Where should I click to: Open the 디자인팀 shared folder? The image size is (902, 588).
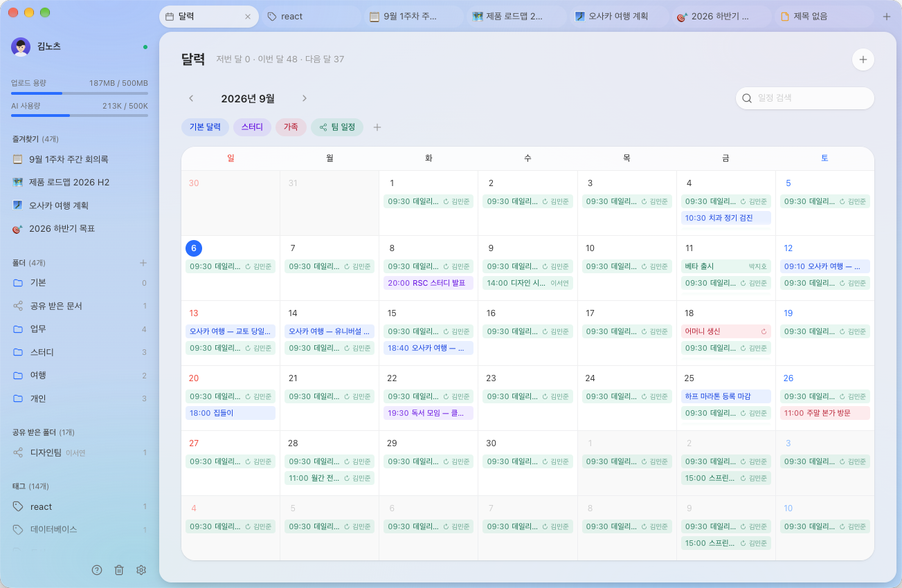(80, 453)
